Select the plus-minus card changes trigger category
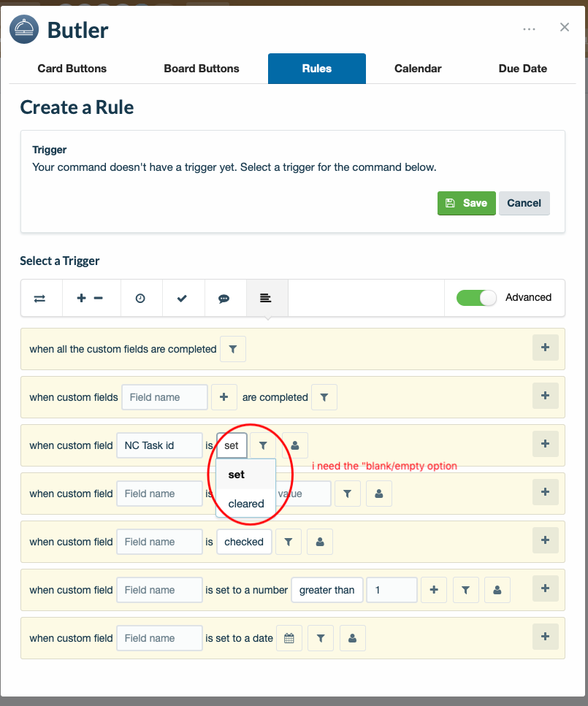Screen dimensions: 588x706 [x=90, y=298]
